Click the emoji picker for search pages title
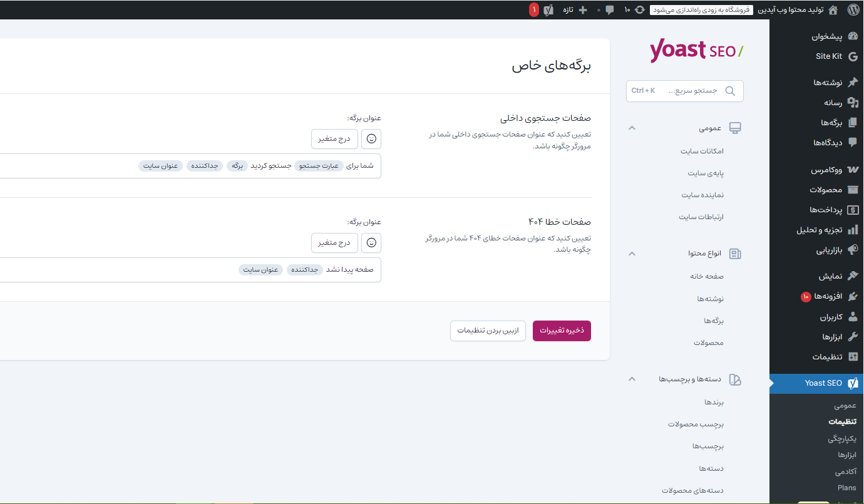 (x=371, y=139)
